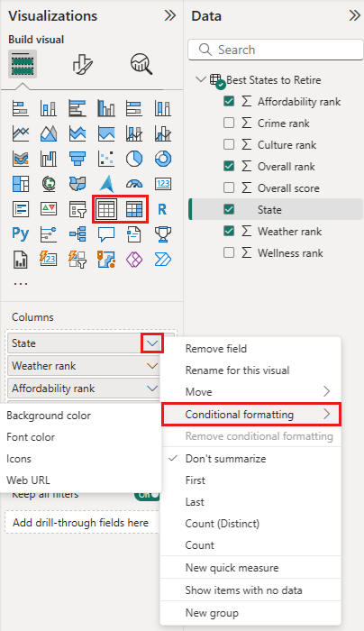The height and width of the screenshot is (631, 364).
Task: Select the Ribbon chart visual
Action: click(x=21, y=159)
